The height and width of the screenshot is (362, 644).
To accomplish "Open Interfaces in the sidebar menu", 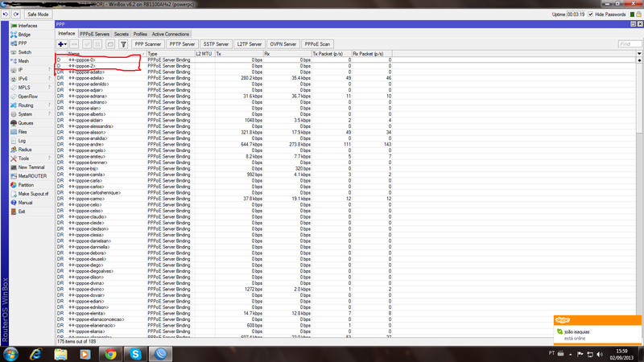I will [27, 26].
